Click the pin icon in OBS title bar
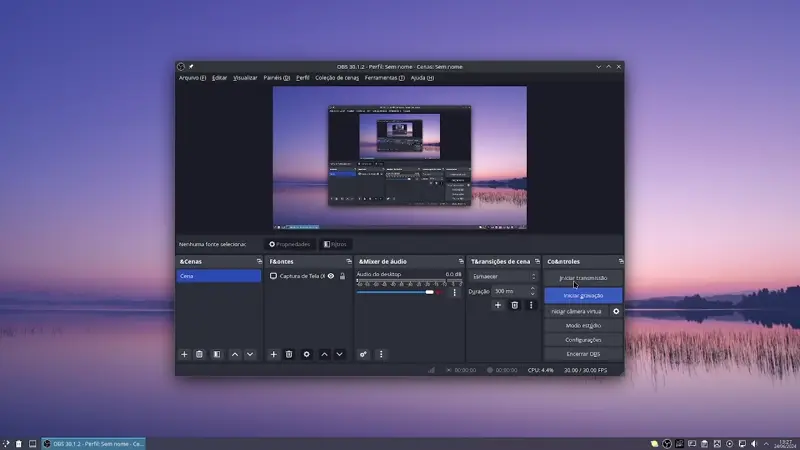800x450 pixels. [x=191, y=66]
